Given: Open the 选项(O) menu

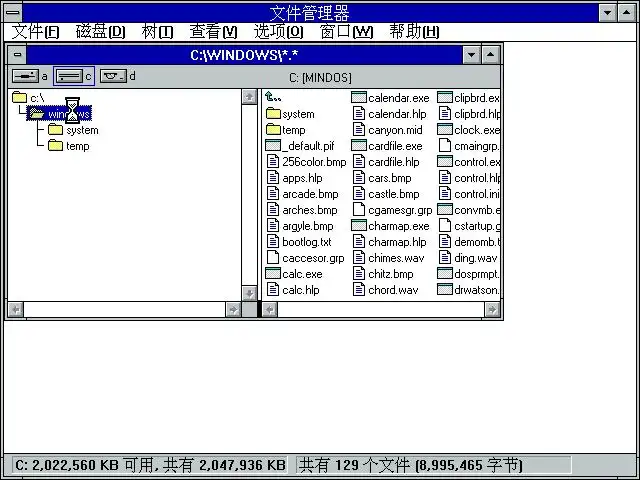Looking at the screenshot, I should click(x=278, y=31).
